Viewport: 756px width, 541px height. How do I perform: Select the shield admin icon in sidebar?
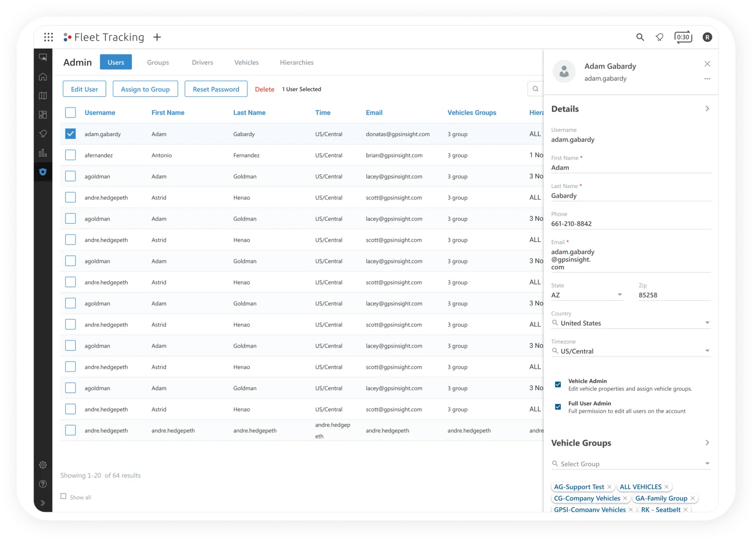click(x=43, y=172)
